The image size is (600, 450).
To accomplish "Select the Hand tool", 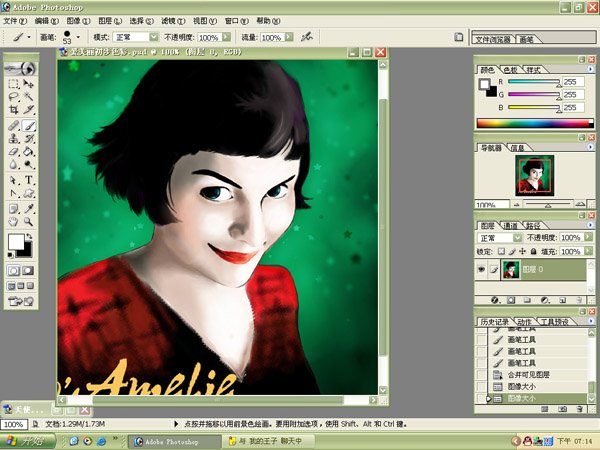I will [14, 222].
